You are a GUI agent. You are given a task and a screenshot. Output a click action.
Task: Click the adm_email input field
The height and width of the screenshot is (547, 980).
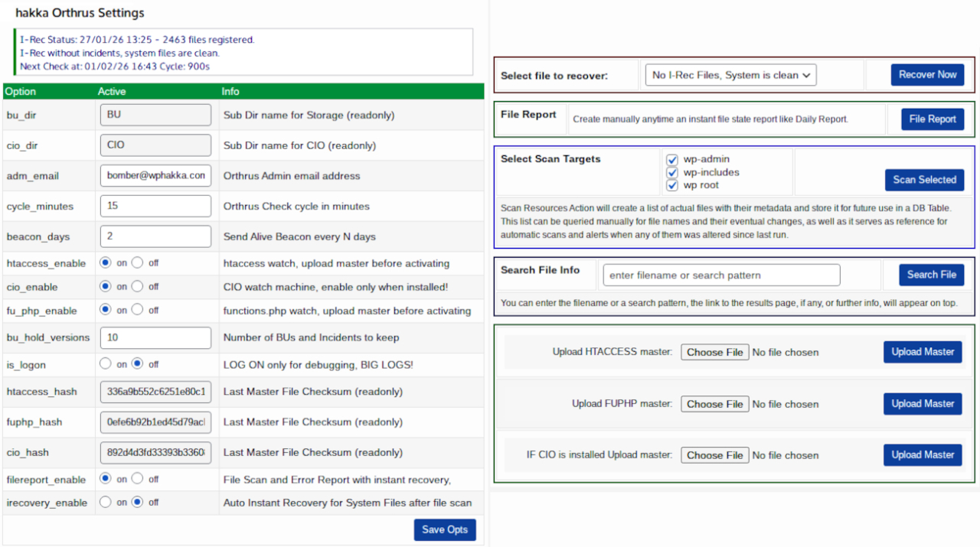(x=155, y=176)
